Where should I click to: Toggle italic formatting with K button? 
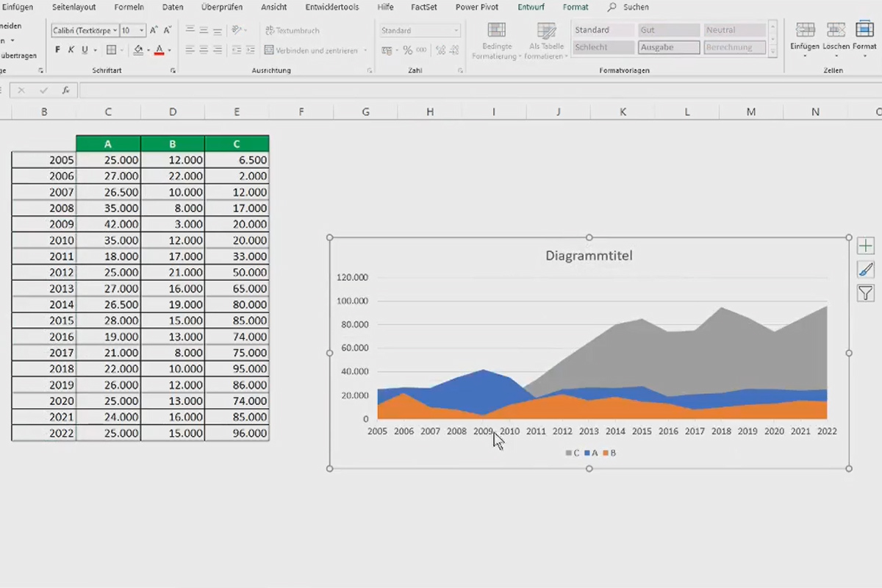click(71, 50)
